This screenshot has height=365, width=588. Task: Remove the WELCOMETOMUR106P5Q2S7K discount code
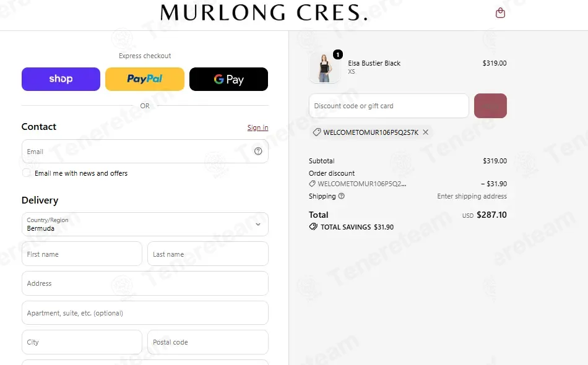[x=426, y=132]
